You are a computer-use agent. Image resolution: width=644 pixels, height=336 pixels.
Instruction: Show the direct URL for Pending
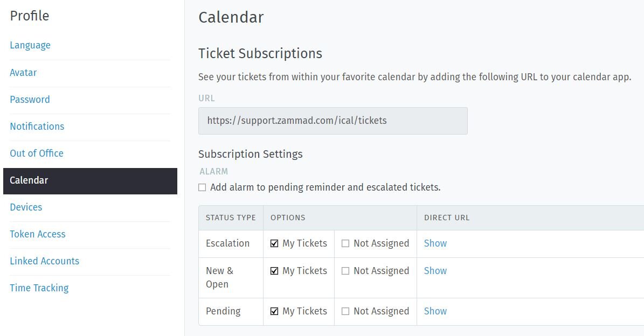pos(435,311)
